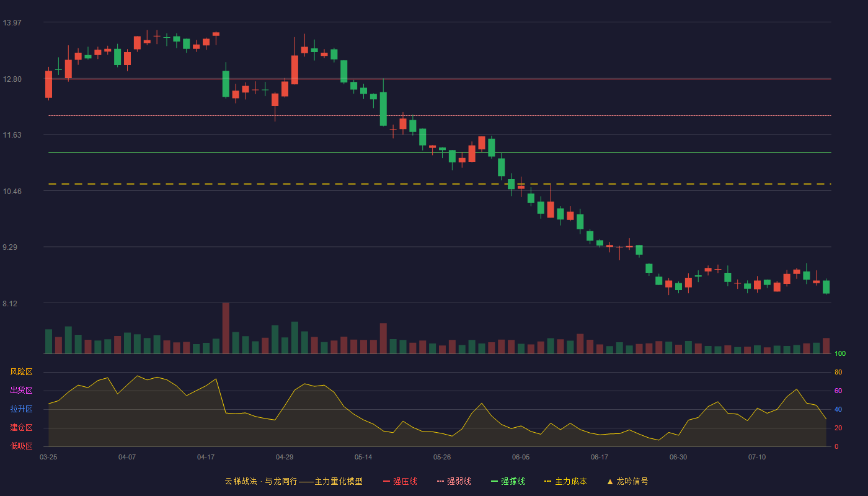Pick the 04-29 date label
The image size is (868, 496).
[x=285, y=457]
